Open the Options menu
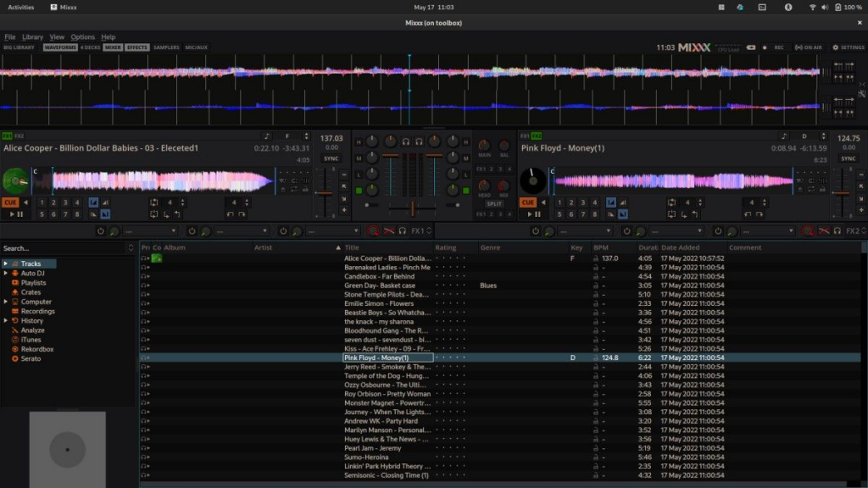 82,37
